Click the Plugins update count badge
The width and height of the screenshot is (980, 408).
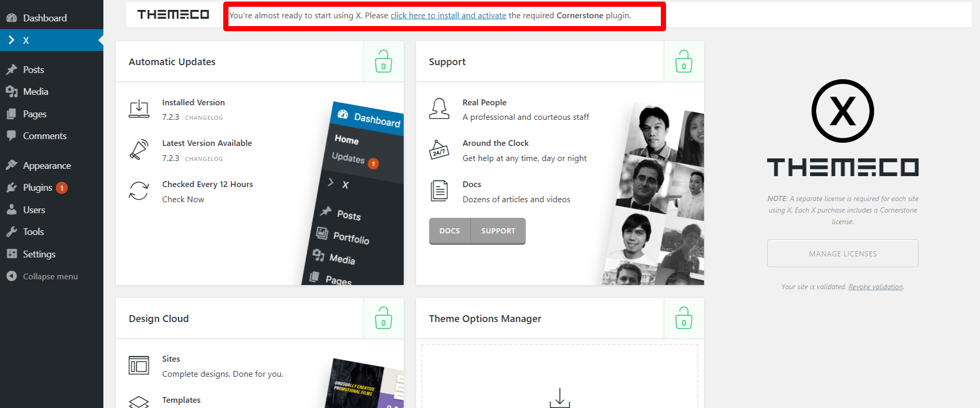pos(62,188)
